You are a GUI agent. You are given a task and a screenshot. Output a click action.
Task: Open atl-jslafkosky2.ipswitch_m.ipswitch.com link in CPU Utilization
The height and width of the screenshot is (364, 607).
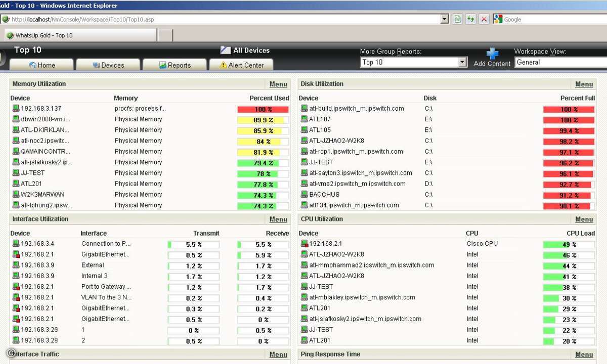point(365,319)
